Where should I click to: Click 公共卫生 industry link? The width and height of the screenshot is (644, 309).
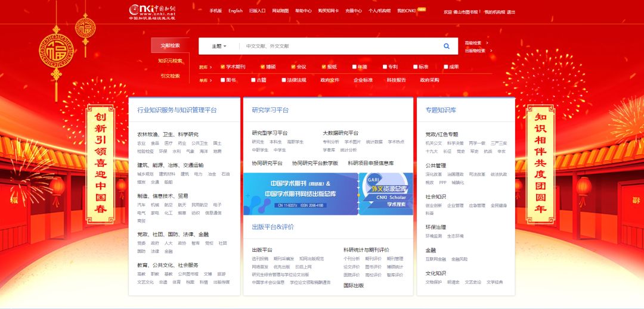tap(200, 143)
